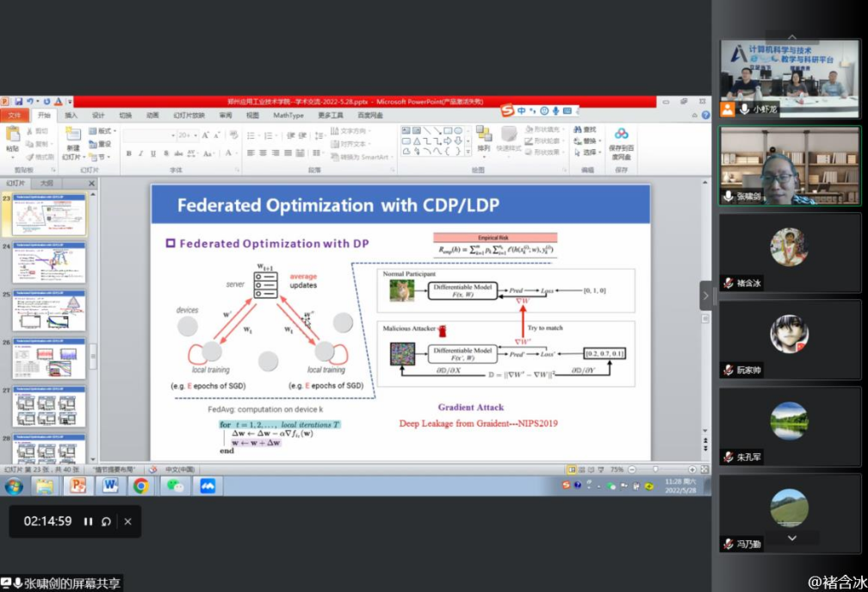The height and width of the screenshot is (592, 868).
Task: Pause the recording timer
Action: tap(88, 521)
